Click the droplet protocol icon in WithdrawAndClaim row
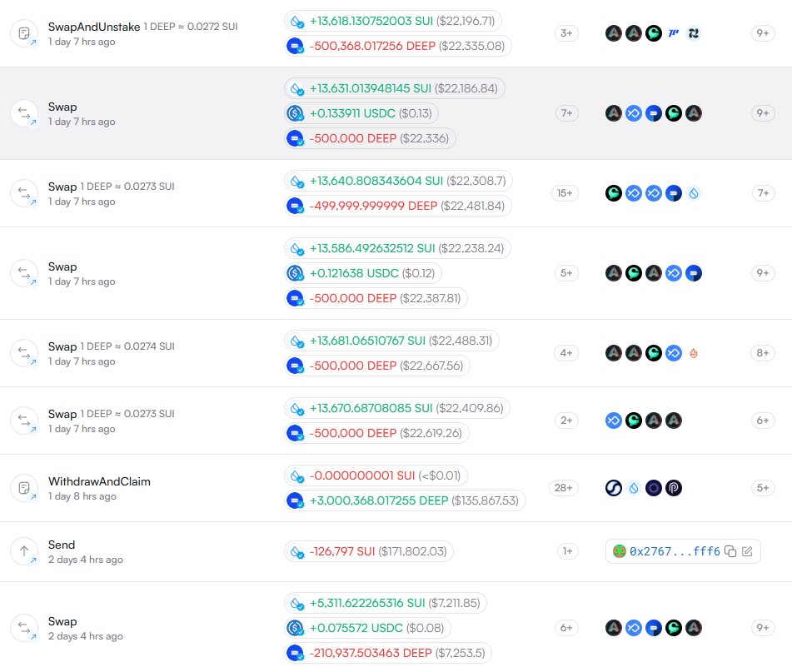 (x=634, y=488)
